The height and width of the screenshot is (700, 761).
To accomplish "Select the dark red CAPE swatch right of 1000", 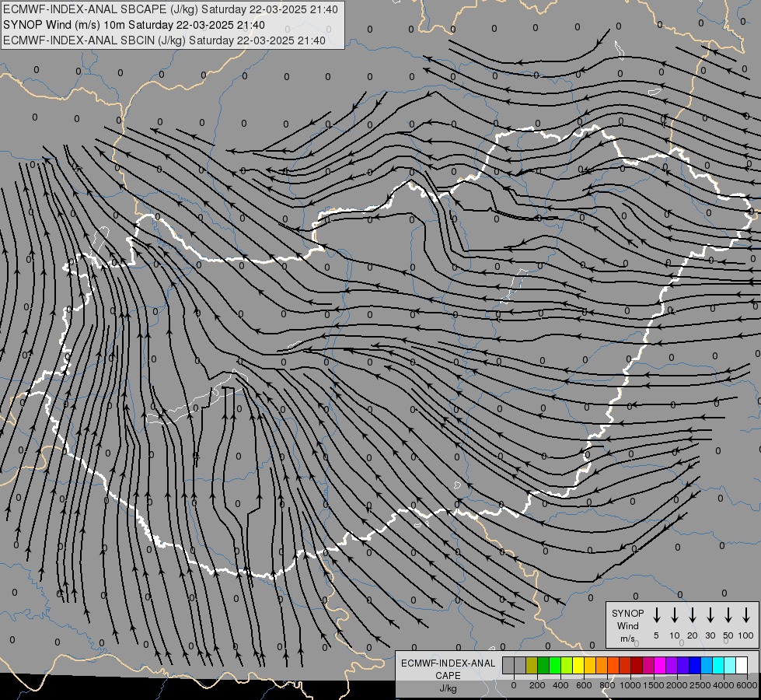I will click(637, 666).
